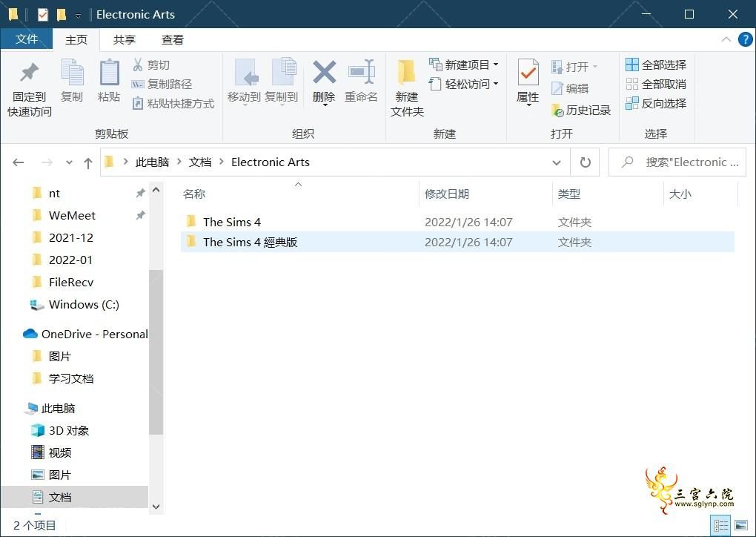Viewport: 756px width, 537px height.
Task: Click 文档 in the address breadcrumb
Action: click(x=200, y=162)
